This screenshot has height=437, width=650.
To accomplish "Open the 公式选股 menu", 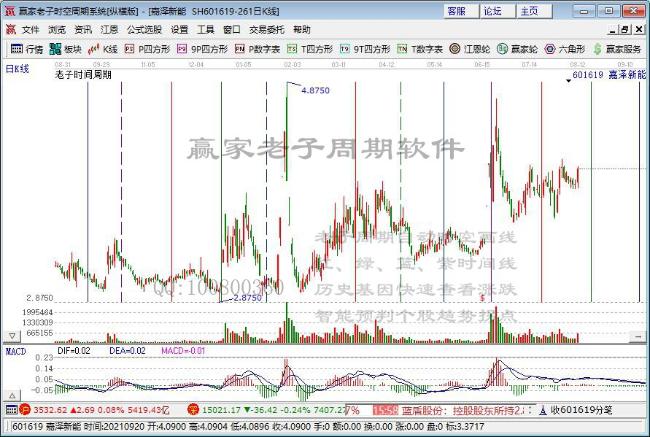I will pos(144,30).
